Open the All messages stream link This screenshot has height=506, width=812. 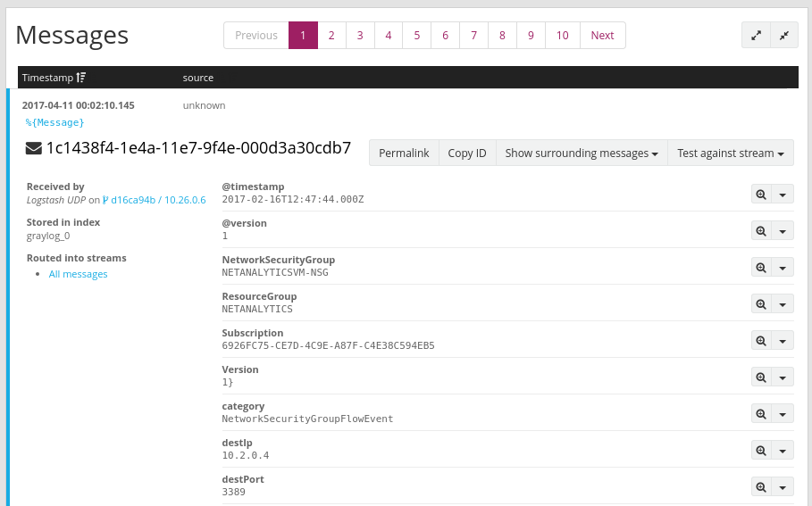79,274
